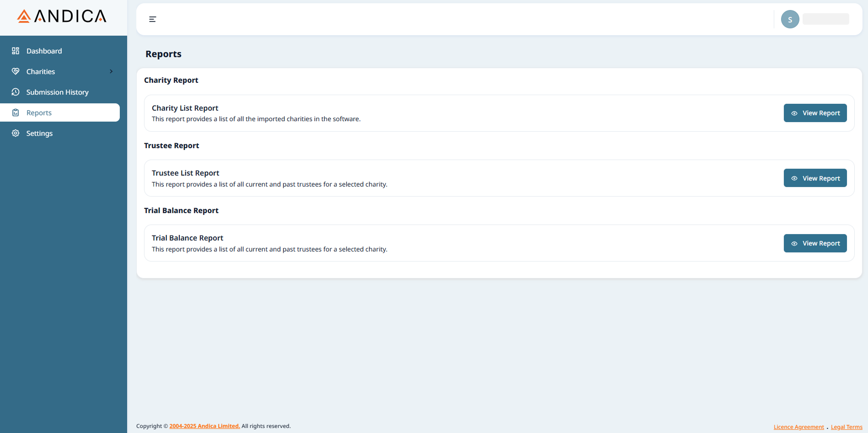Select the Reports clipboard icon
Screen dimensions: 868x433
click(x=16, y=112)
